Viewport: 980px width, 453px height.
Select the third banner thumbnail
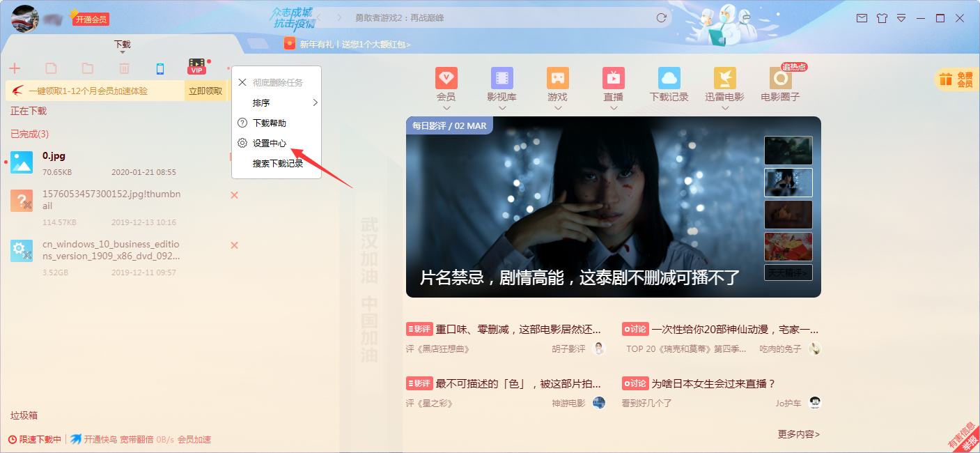[788, 215]
